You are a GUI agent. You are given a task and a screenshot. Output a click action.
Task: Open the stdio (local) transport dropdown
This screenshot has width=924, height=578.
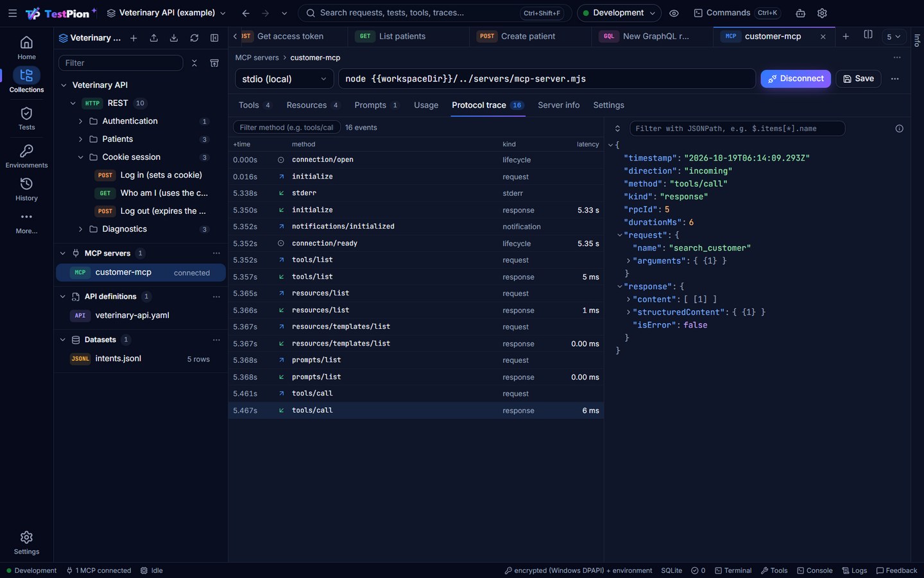pyautogui.click(x=284, y=79)
